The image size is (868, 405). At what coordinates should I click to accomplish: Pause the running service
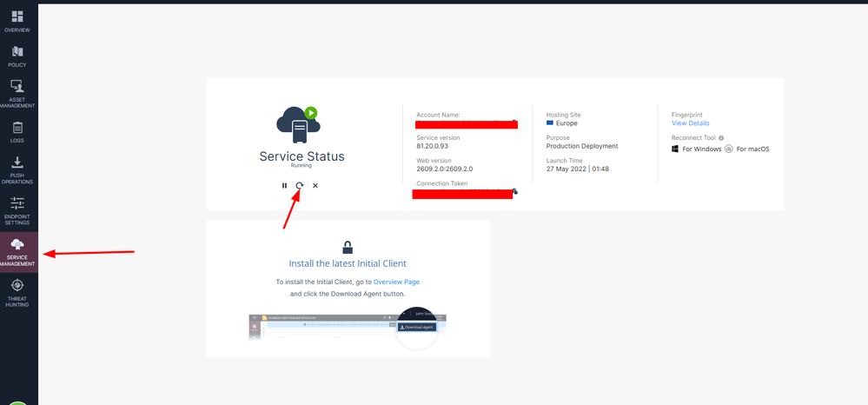coord(284,186)
